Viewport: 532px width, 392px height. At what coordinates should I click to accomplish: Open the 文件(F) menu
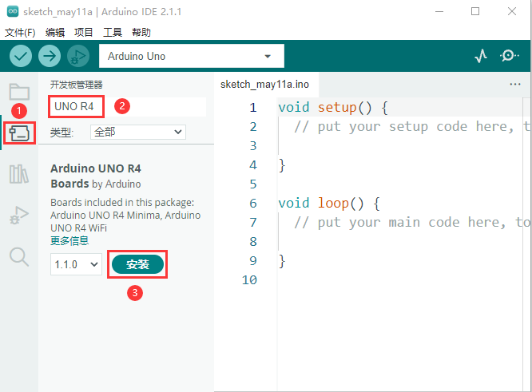point(20,33)
